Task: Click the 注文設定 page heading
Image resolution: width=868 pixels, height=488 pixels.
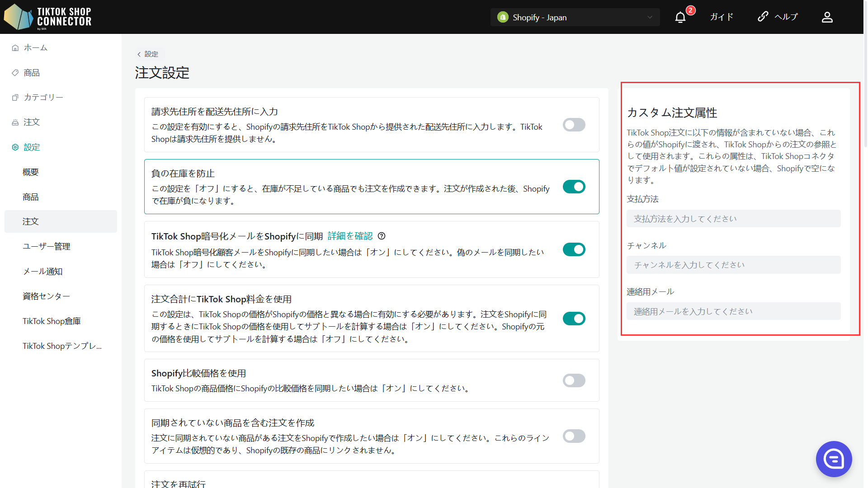Action: click(x=162, y=73)
